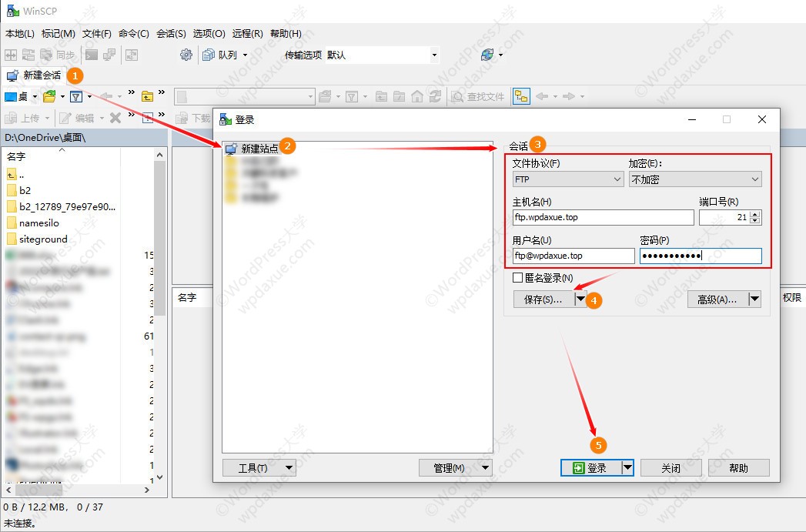Click the 帮助 help button in dialog
Viewport: 806px width, 532px height.
coord(739,468)
